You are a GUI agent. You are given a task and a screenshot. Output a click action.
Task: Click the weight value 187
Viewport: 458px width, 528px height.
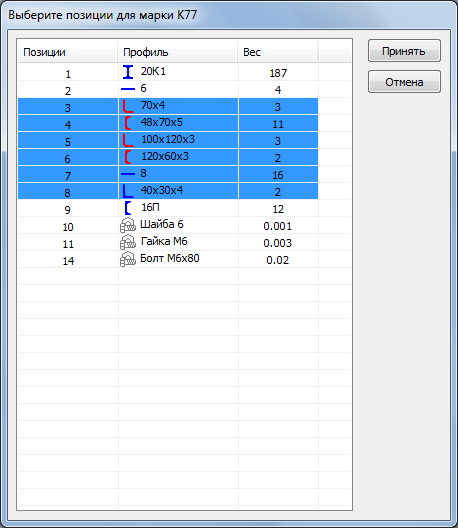coord(278,73)
